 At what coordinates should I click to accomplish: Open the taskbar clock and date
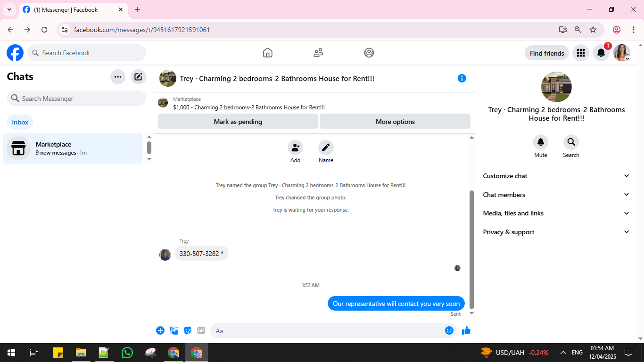pos(603,353)
